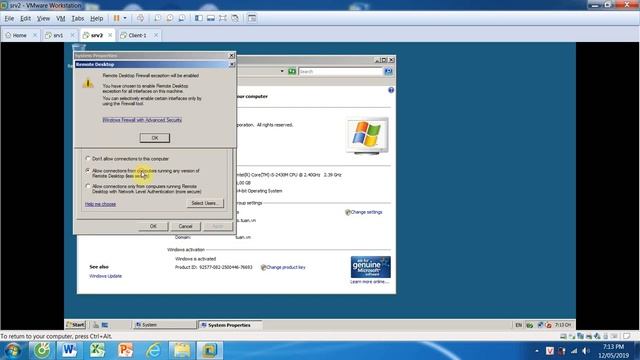
Task: Click the search button beside Search field
Action: pyautogui.click(x=388, y=71)
